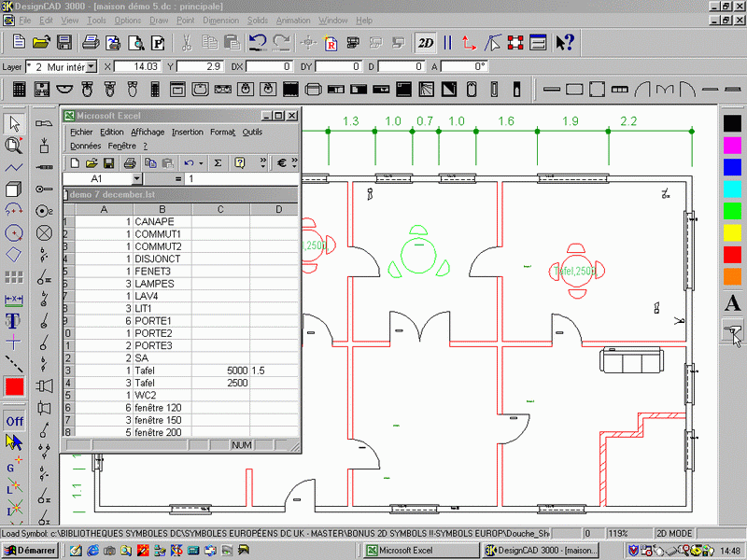Viewport: 747px width, 560px height.
Task: Click the Excel help question icon
Action: (x=240, y=163)
